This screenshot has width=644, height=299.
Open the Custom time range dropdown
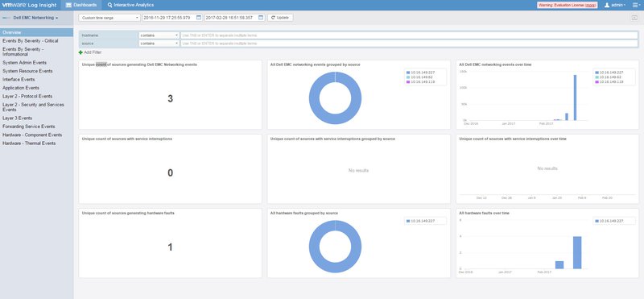[109, 18]
